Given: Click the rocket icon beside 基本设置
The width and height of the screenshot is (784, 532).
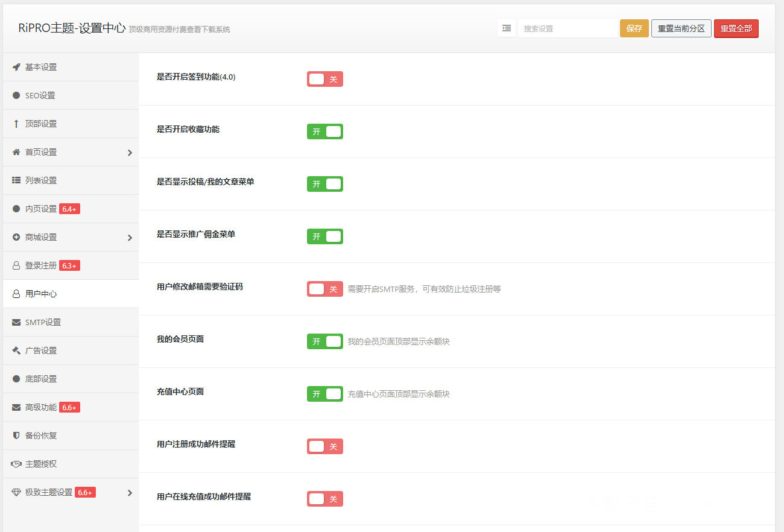Looking at the screenshot, I should click(x=16, y=67).
